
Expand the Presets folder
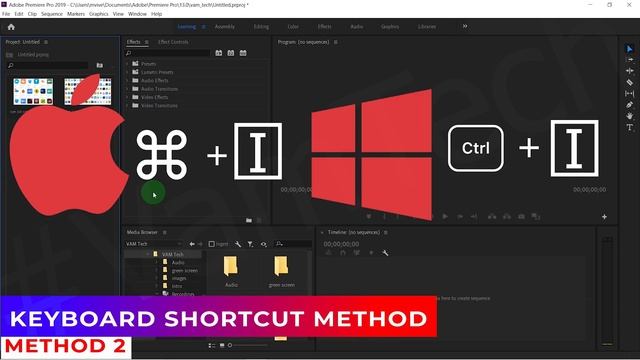127,64
